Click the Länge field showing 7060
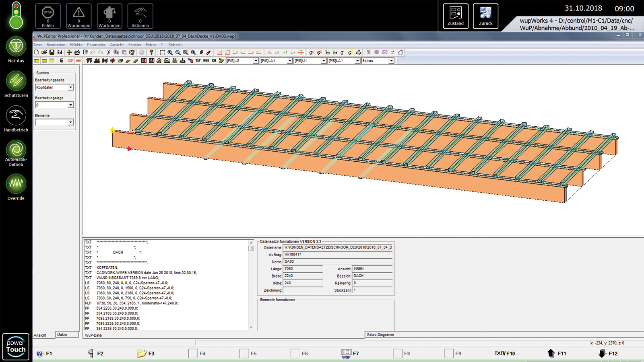The image size is (644, 362). [303, 269]
